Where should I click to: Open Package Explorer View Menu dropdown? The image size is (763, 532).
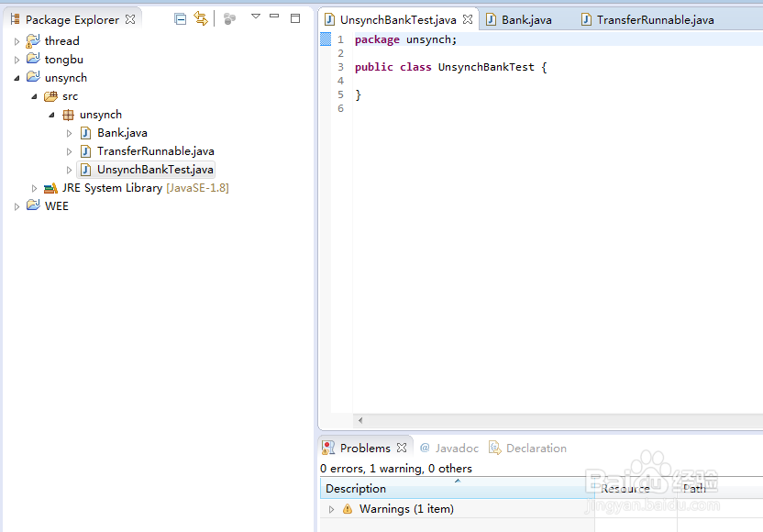click(x=256, y=17)
